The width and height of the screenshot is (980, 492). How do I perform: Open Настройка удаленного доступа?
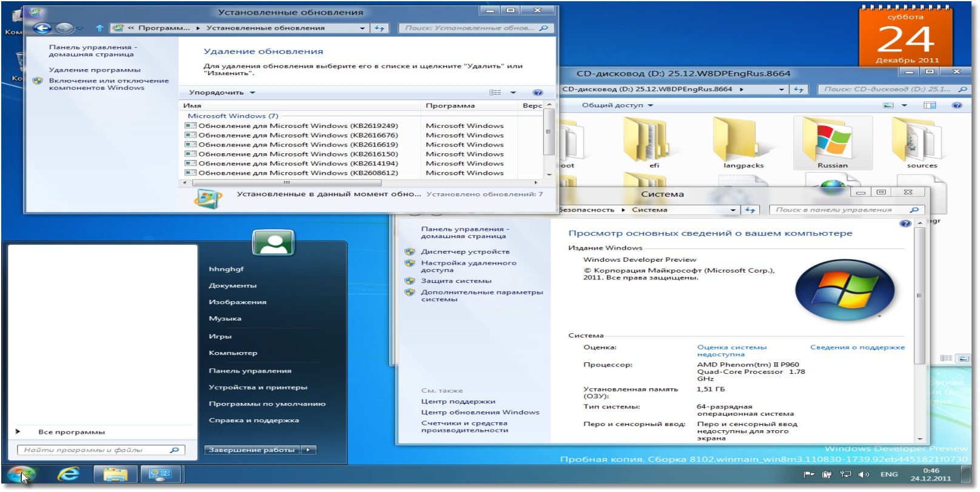tap(469, 267)
